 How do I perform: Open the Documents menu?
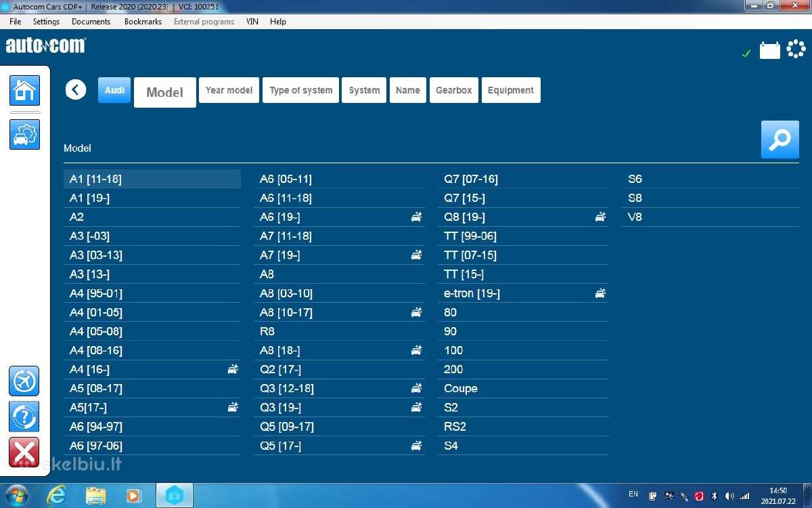[91, 22]
